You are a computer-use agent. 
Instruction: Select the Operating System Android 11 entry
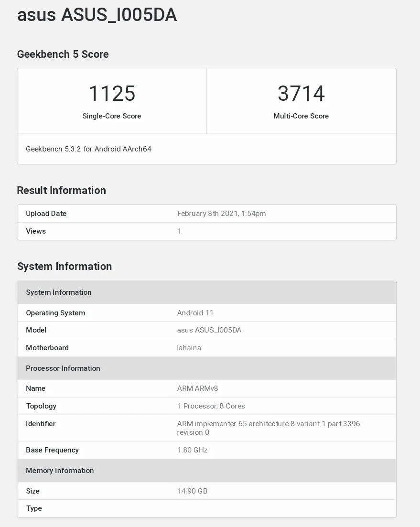pyautogui.click(x=196, y=312)
